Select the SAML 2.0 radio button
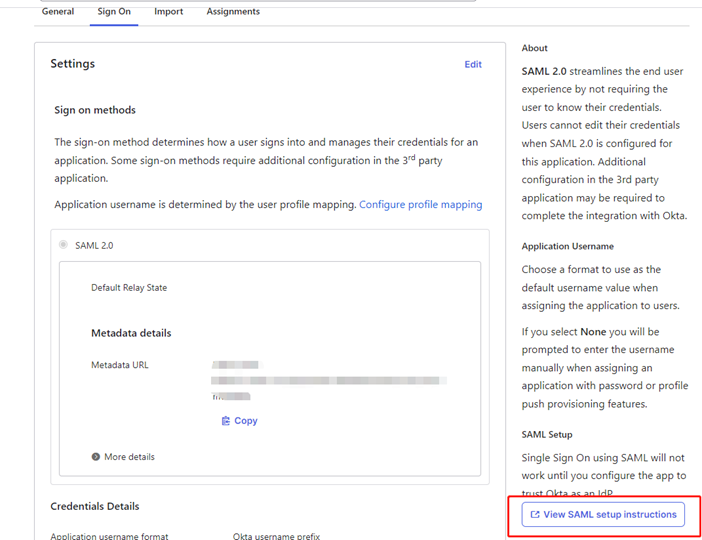 (x=63, y=244)
